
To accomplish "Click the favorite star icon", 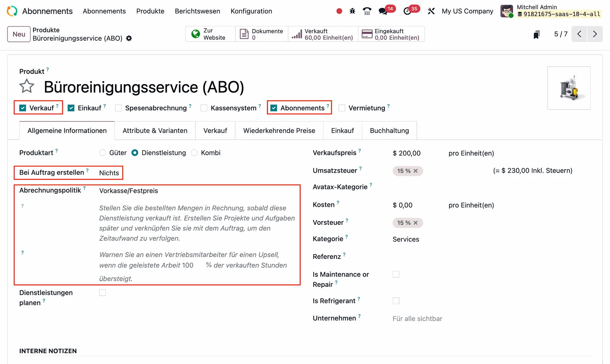I will (27, 86).
